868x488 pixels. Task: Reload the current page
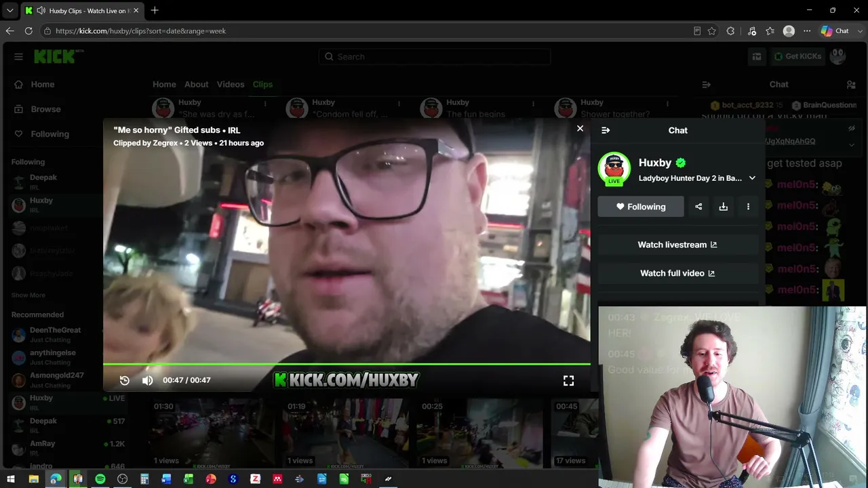[x=28, y=30]
